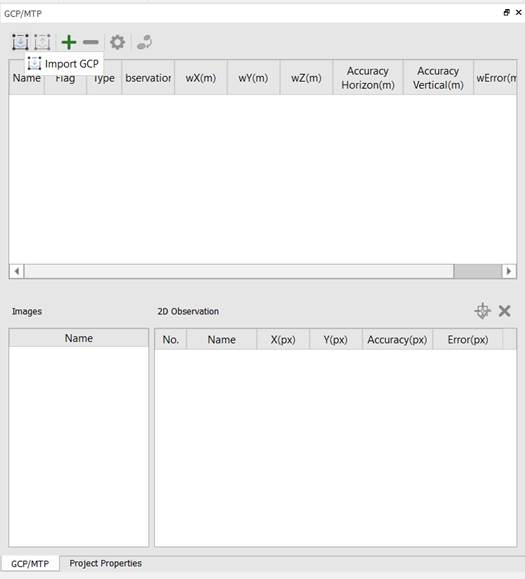Sort by the Y(px) column header

[336, 339]
